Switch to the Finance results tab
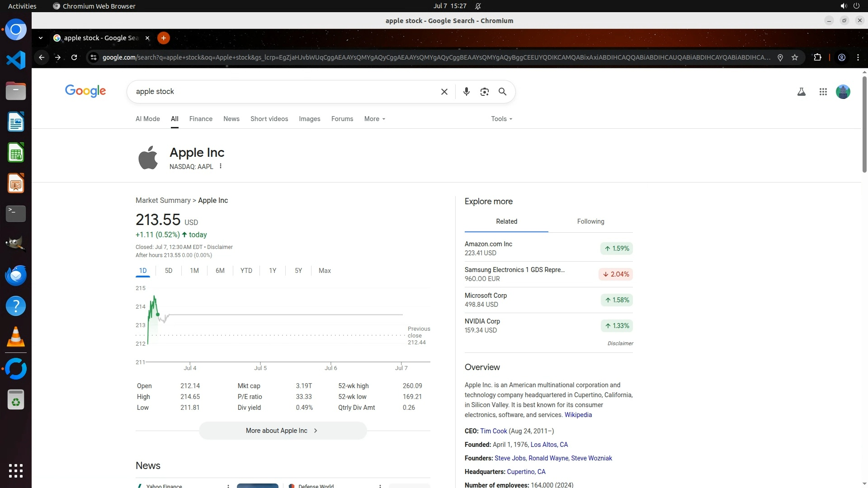The image size is (868, 488). click(x=201, y=119)
